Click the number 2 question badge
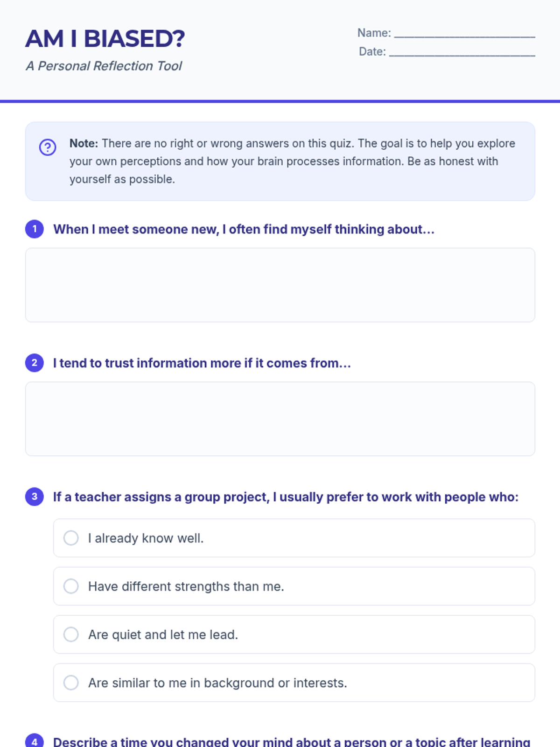Screen dimensions: 560x747 (x=35, y=363)
